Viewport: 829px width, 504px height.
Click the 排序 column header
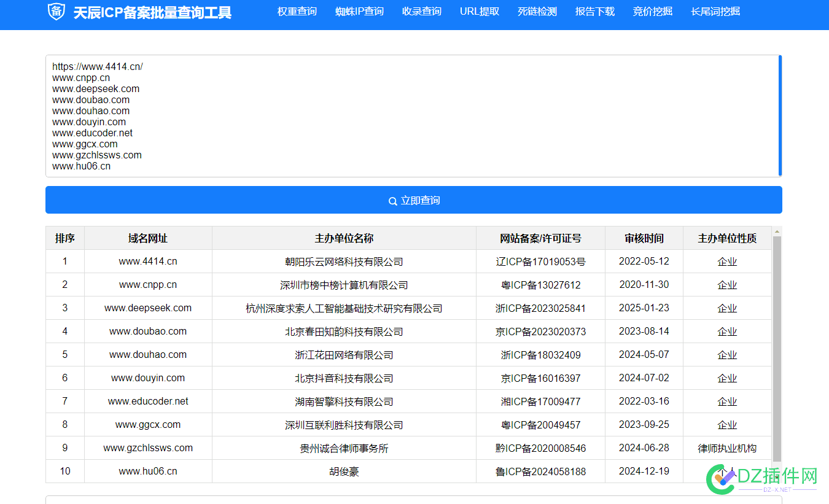tap(65, 238)
